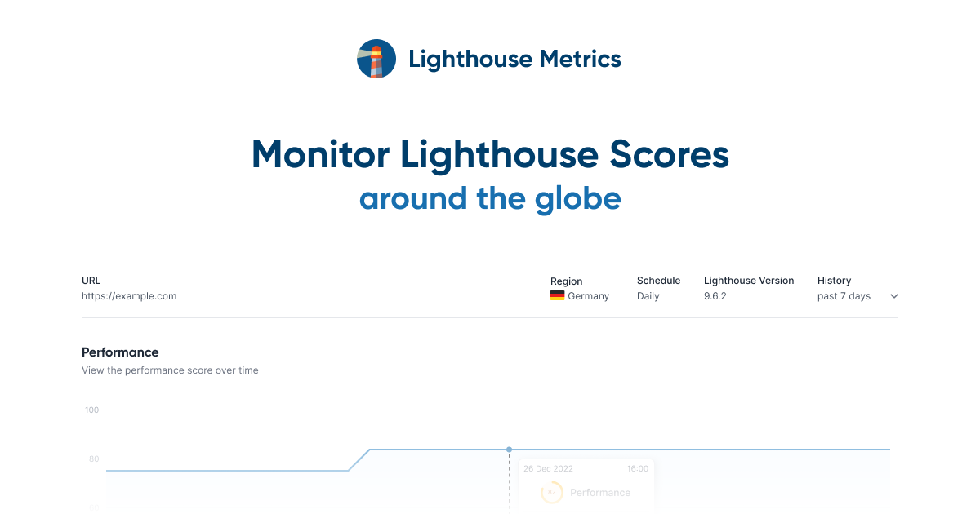Expand the History chevron arrow
980x514 pixels.
click(x=893, y=296)
